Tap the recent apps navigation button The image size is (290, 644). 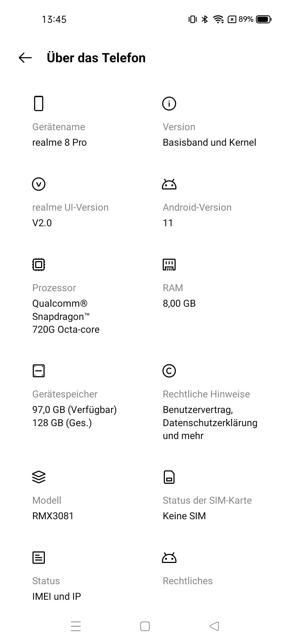pyautogui.click(x=76, y=626)
